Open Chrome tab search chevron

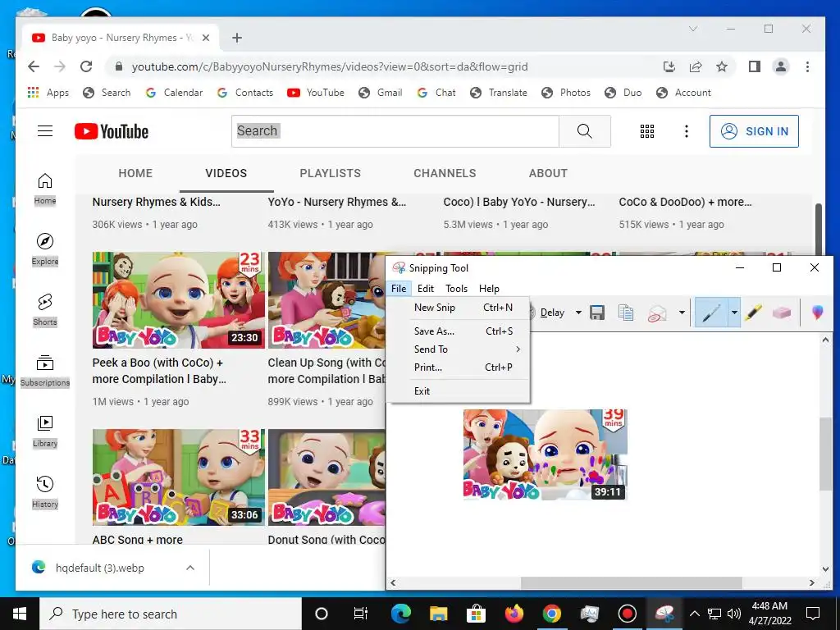tap(692, 29)
